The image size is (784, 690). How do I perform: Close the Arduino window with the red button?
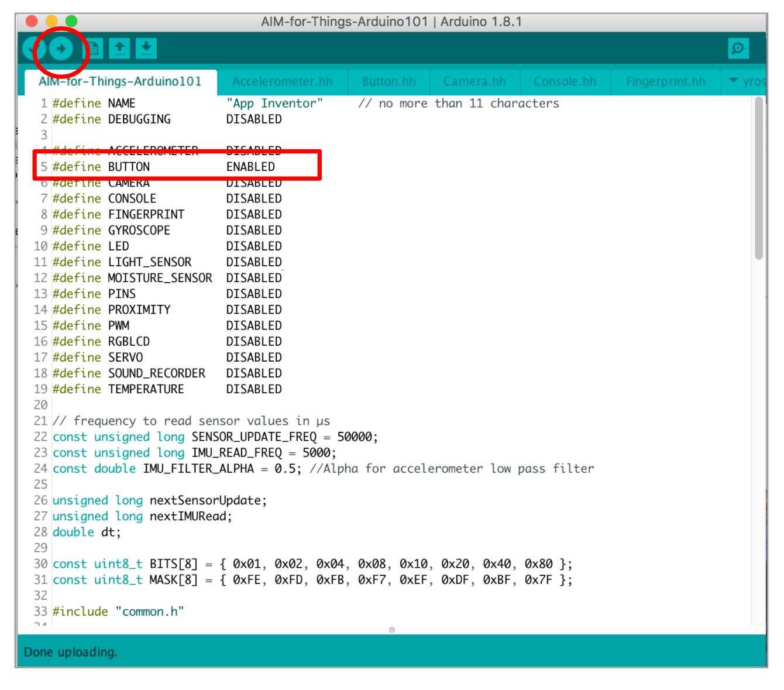(x=32, y=22)
